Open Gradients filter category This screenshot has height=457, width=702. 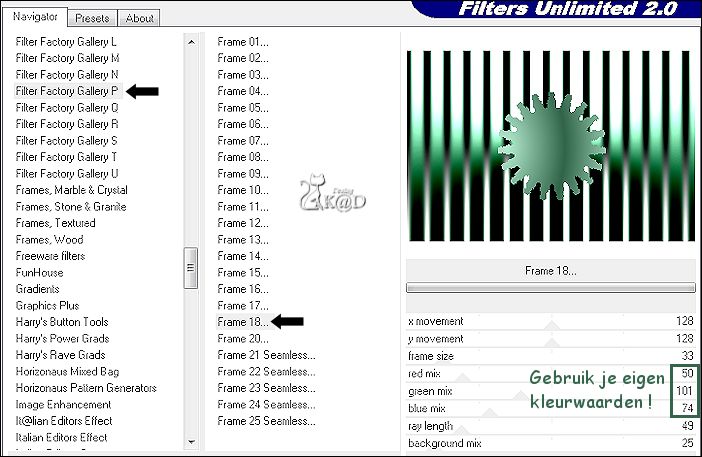[x=38, y=289]
